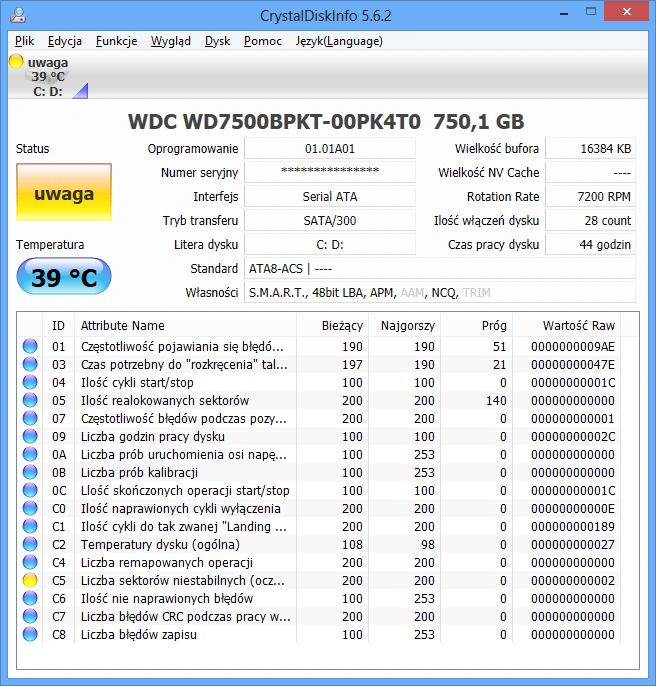Open the Dysk menu

point(217,41)
